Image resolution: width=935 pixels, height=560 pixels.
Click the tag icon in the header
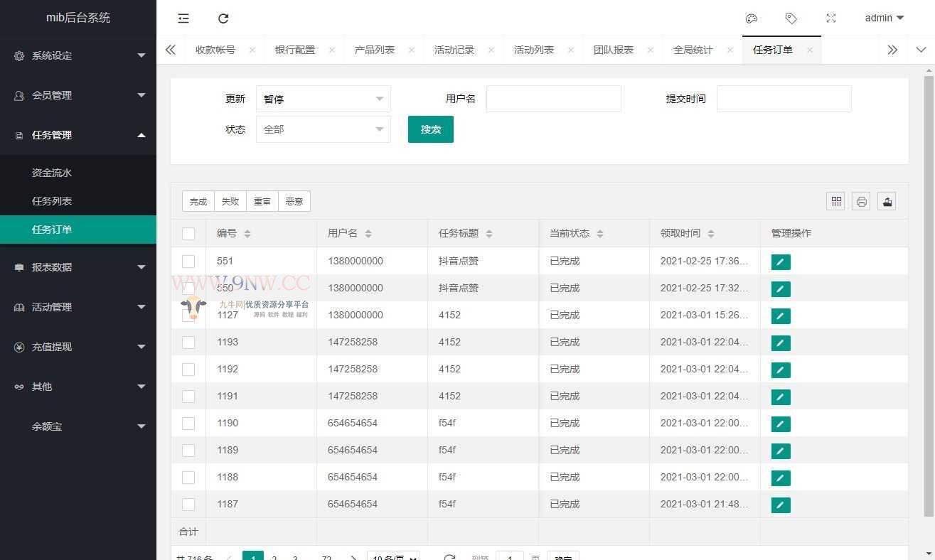[x=791, y=18]
